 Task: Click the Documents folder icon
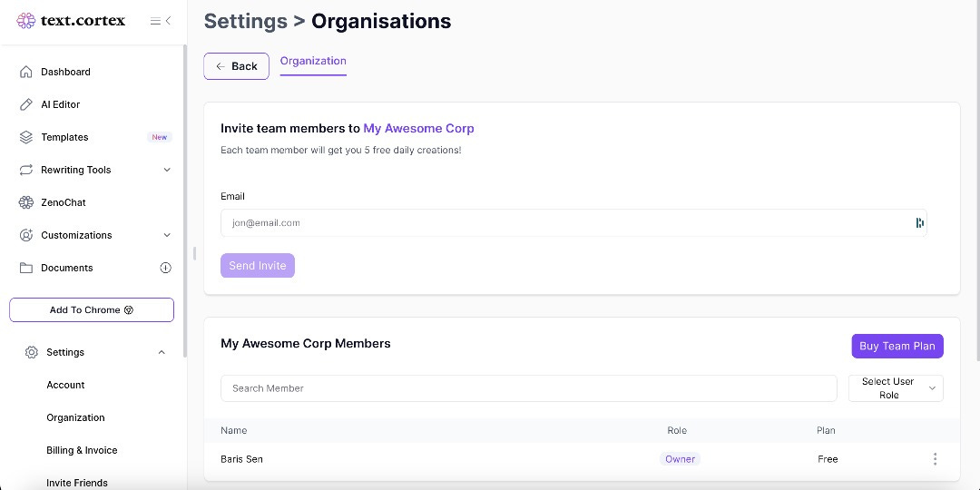coord(25,268)
